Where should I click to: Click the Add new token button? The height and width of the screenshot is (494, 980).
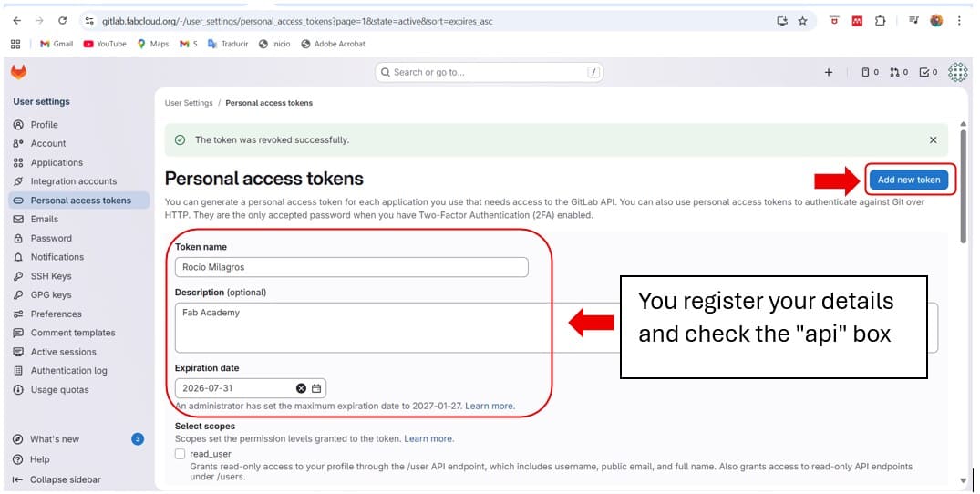(x=908, y=180)
